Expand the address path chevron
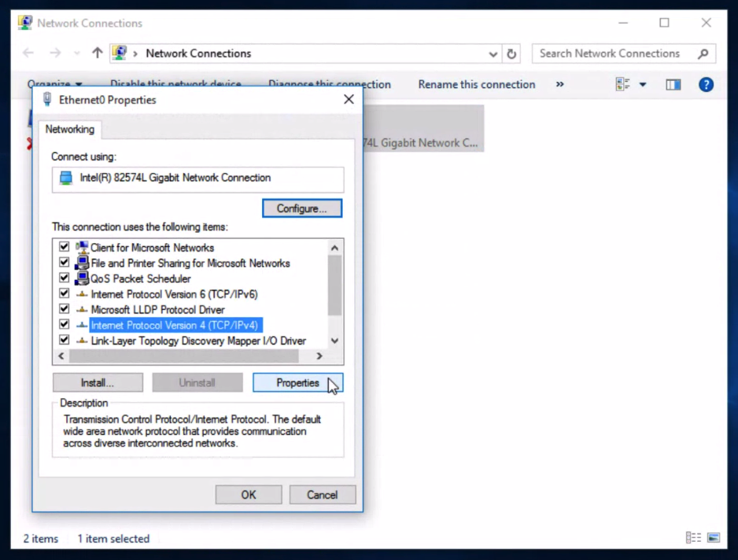Screen dimensions: 738x560 click(x=135, y=53)
